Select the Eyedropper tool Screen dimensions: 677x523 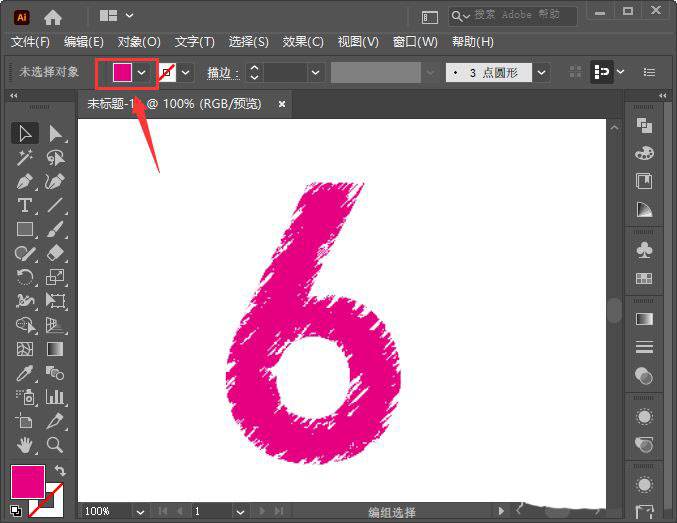[25, 373]
